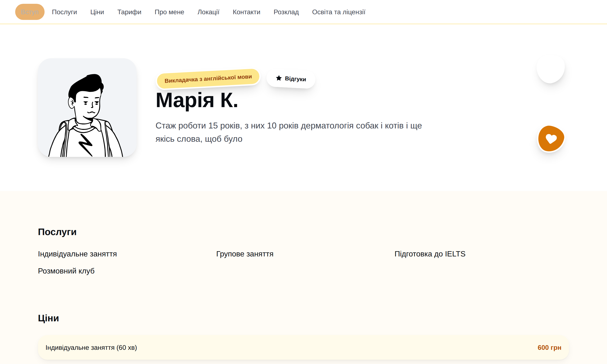607x364 pixels.
Task: Click the Стаж роботи 15 років description
Action: click(289, 132)
